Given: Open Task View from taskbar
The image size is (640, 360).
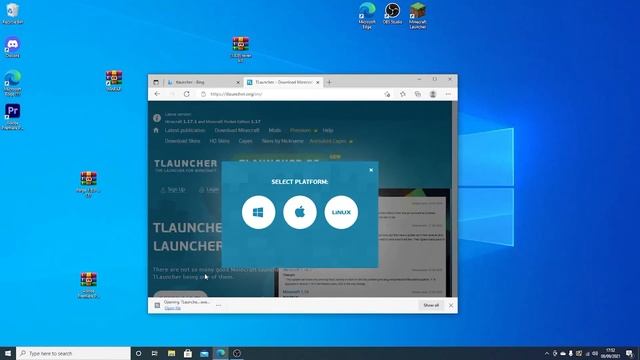Looking at the screenshot, I should click(x=155, y=353).
